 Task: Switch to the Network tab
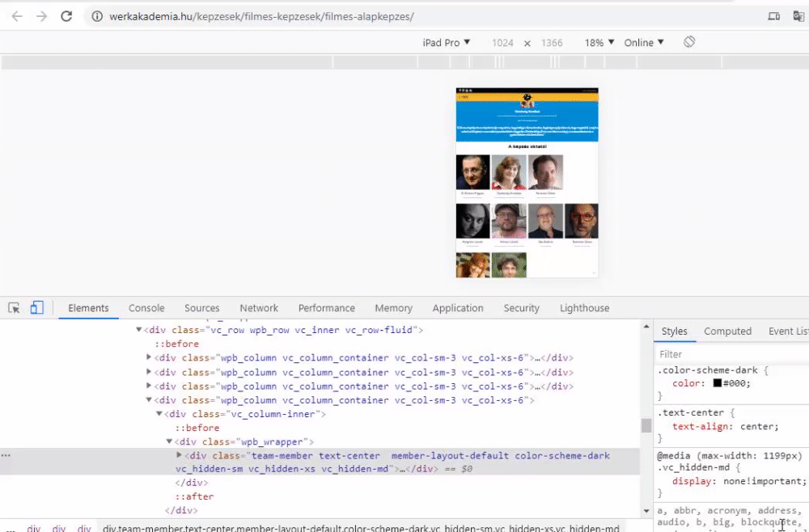[259, 308]
